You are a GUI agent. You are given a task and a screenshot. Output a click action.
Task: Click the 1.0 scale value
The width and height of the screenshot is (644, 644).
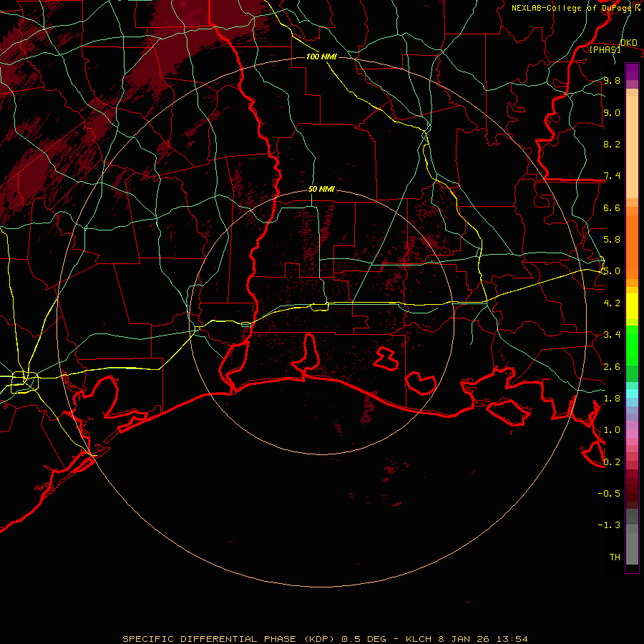[612, 430]
